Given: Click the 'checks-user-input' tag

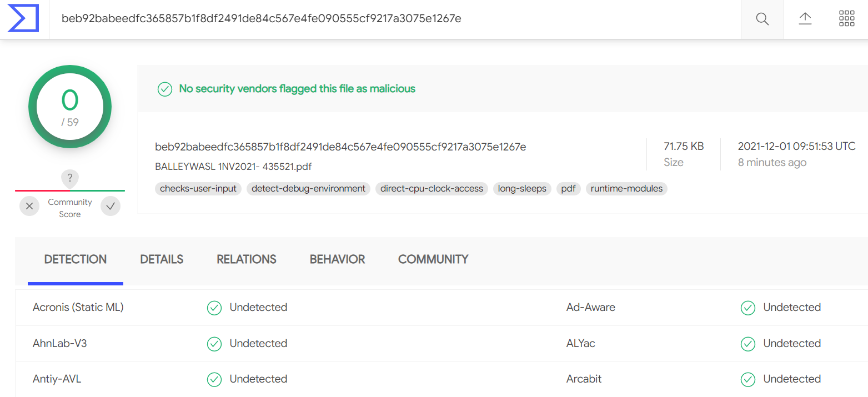Looking at the screenshot, I should 198,189.
